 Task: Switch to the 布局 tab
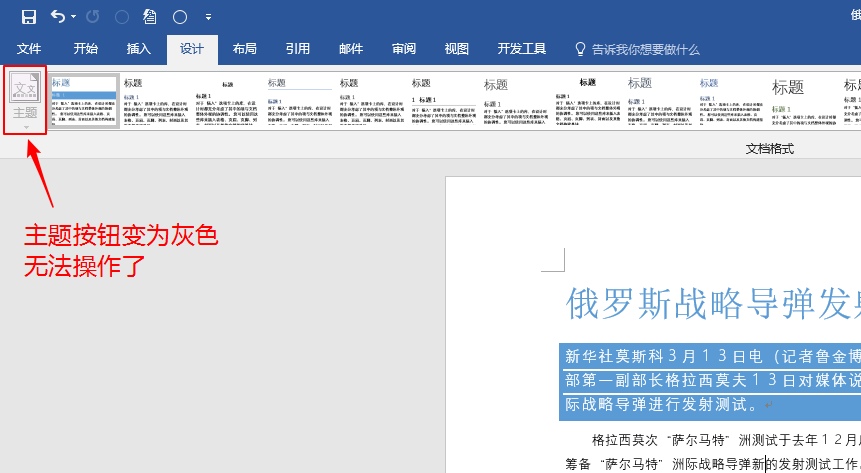244,49
